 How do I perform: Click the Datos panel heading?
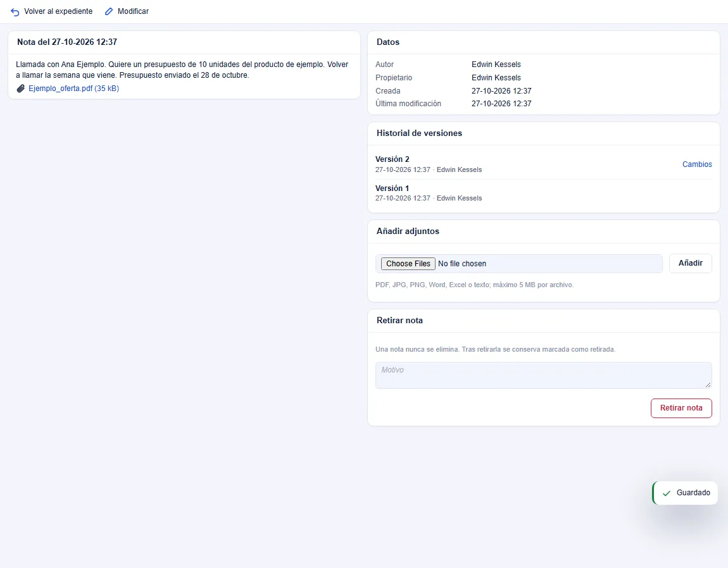pyautogui.click(x=388, y=42)
